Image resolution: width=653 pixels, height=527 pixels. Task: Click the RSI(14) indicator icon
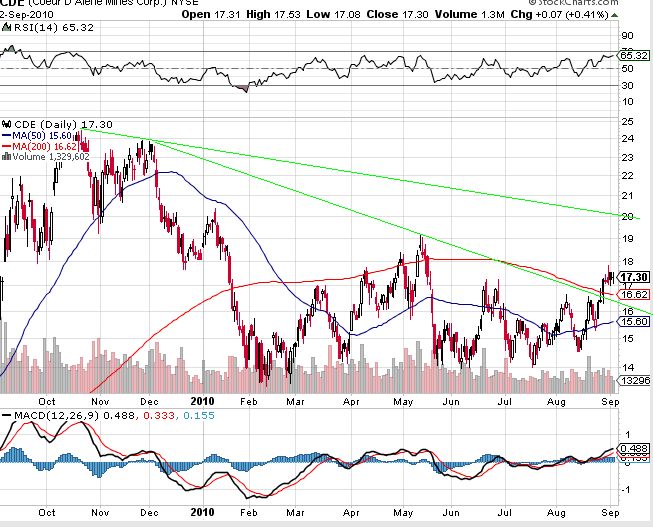click(7, 27)
